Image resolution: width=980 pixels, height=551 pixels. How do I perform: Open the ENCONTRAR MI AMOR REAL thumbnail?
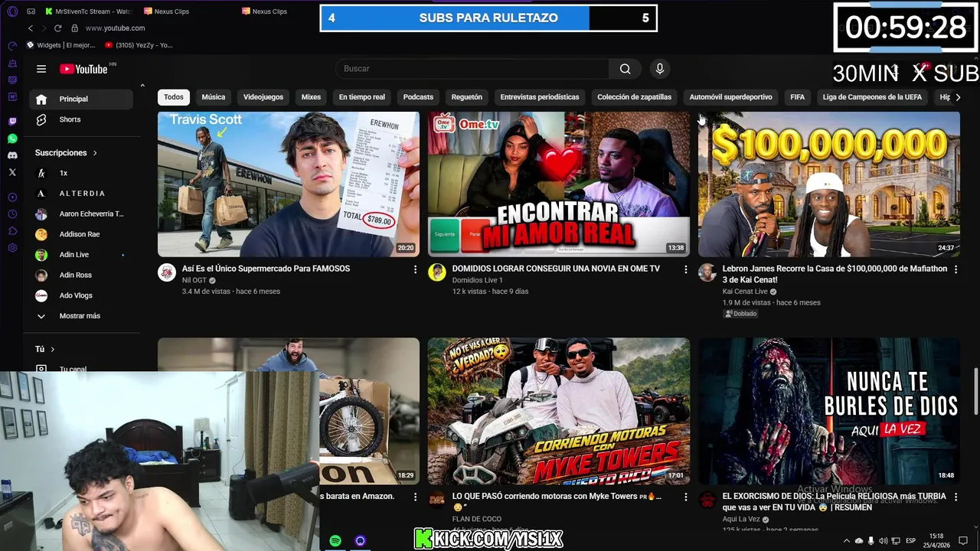pos(559,184)
